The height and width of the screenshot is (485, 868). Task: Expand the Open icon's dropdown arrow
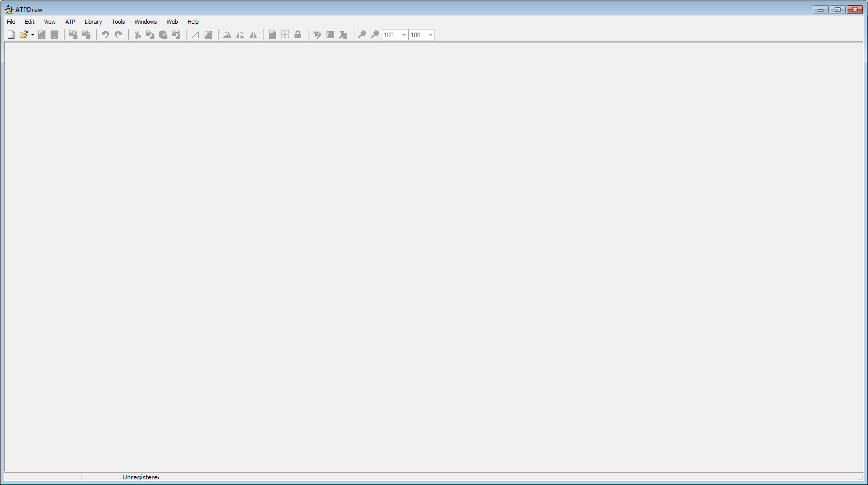pos(33,35)
